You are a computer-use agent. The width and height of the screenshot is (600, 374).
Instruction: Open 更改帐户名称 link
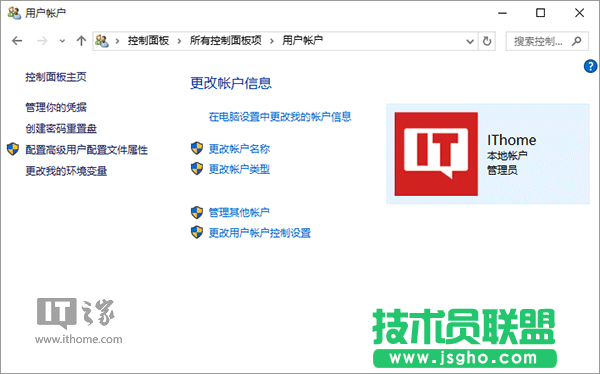coord(239,149)
